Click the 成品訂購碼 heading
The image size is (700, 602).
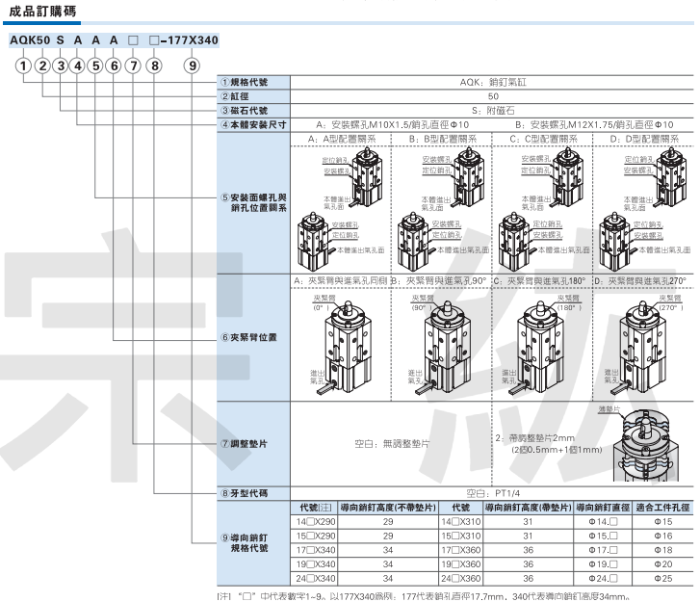click(43, 12)
